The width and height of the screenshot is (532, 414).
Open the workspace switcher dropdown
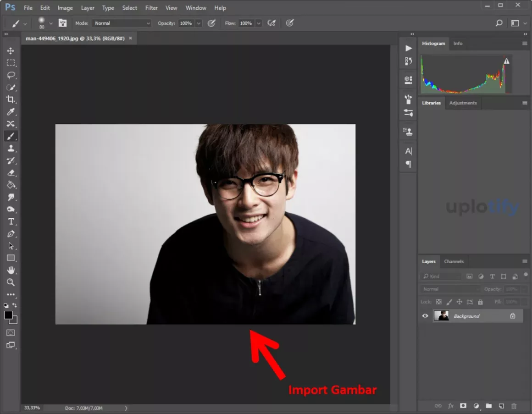518,23
